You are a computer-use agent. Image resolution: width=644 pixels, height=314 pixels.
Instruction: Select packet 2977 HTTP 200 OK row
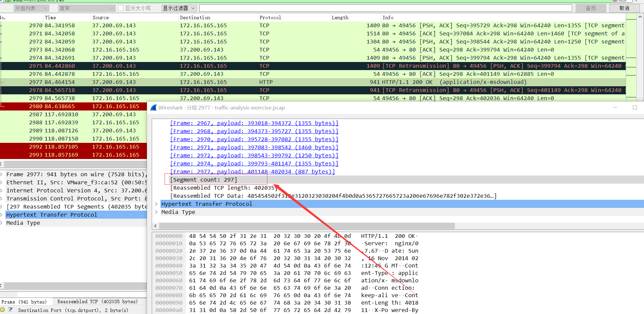click(313, 82)
